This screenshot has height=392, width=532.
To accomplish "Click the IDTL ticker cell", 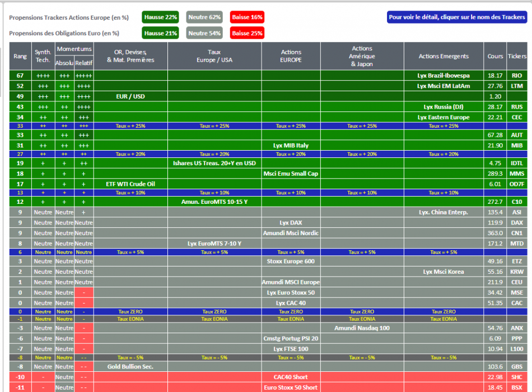I will click(517, 164).
